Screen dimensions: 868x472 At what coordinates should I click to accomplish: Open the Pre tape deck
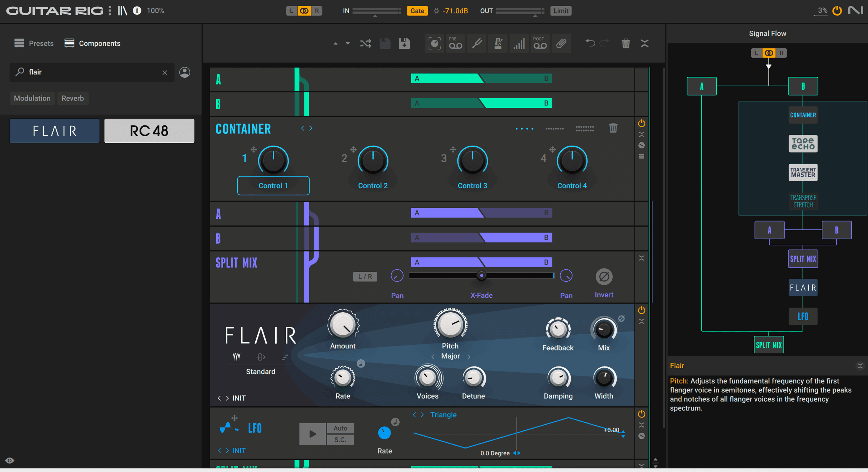point(455,43)
